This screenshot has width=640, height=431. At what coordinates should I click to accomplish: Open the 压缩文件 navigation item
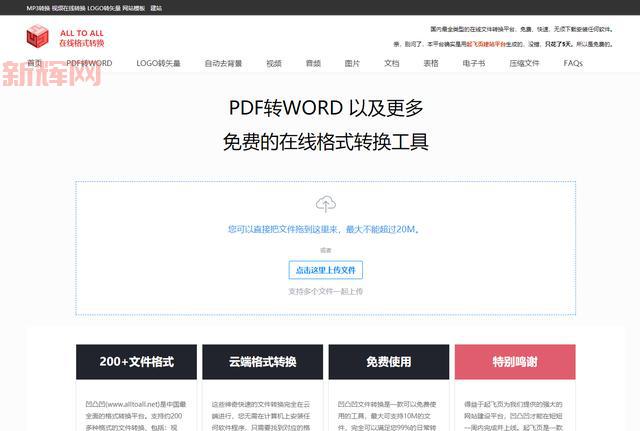coord(524,63)
